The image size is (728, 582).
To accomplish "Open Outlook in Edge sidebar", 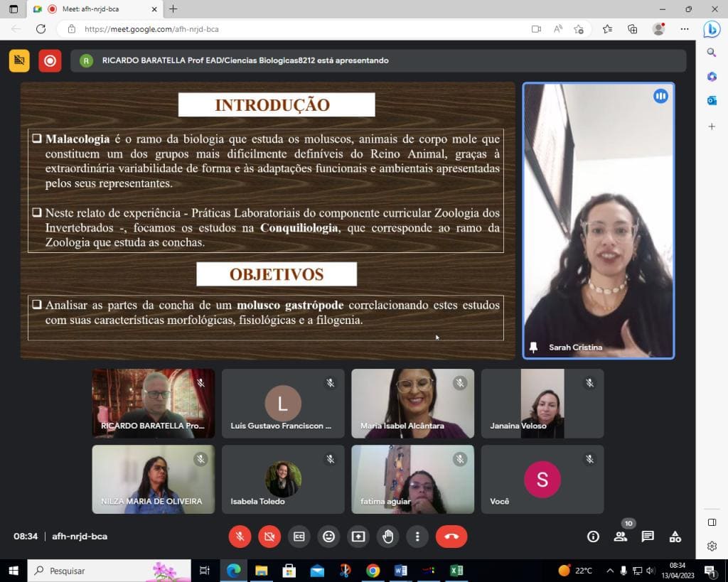I will coord(711,101).
